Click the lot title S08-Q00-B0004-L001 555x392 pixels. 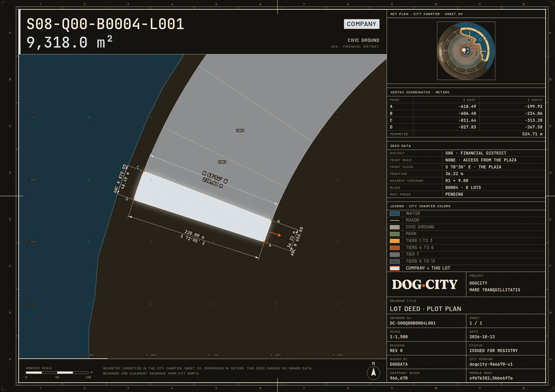[105, 24]
